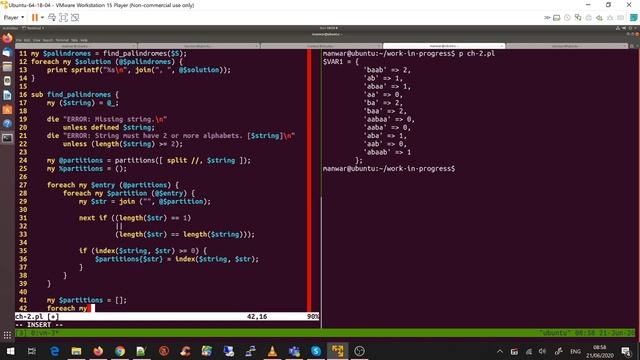Open the Activities overview in Ubuntu top bar

tap(10, 28)
